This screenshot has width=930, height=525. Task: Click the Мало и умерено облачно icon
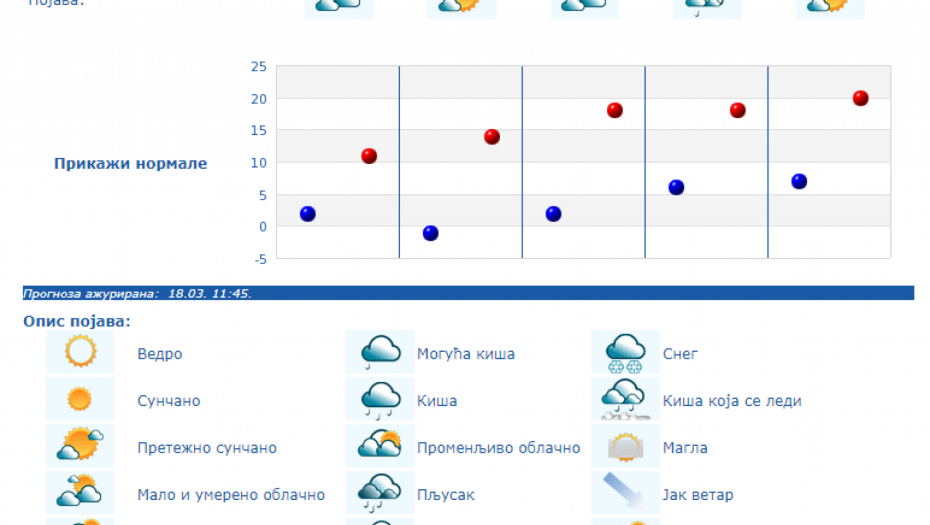pos(80,494)
